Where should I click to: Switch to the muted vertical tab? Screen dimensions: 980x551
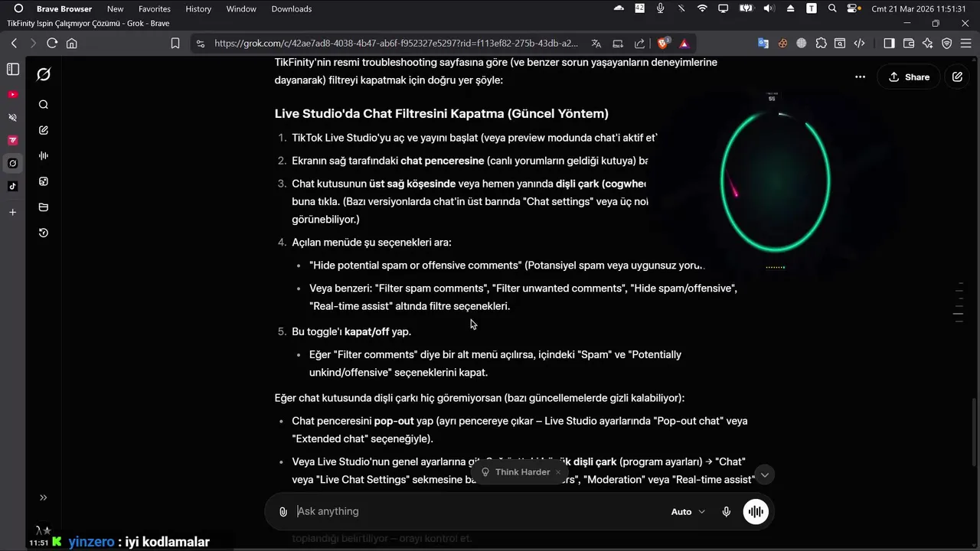12,117
